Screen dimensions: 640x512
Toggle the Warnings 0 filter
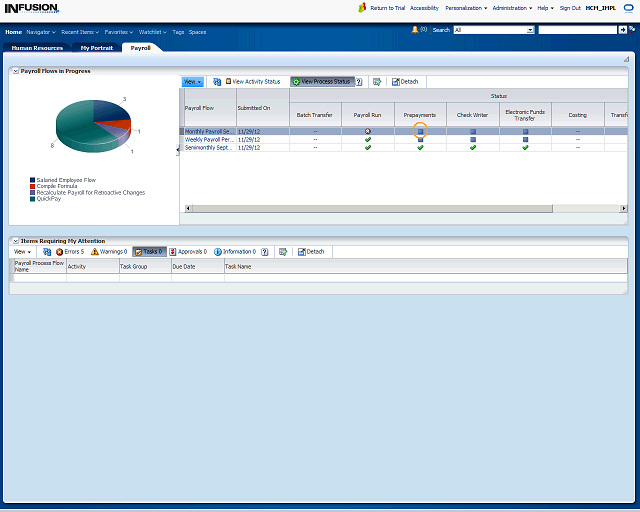click(109, 252)
